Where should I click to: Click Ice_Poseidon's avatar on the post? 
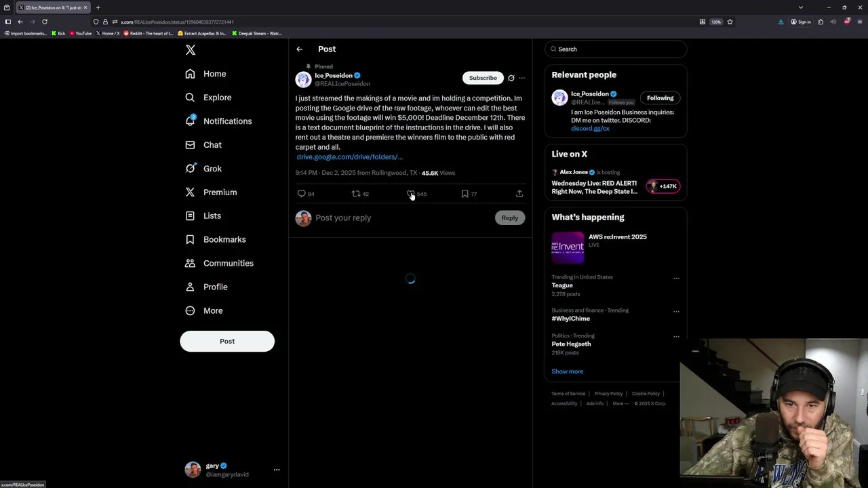[303, 80]
